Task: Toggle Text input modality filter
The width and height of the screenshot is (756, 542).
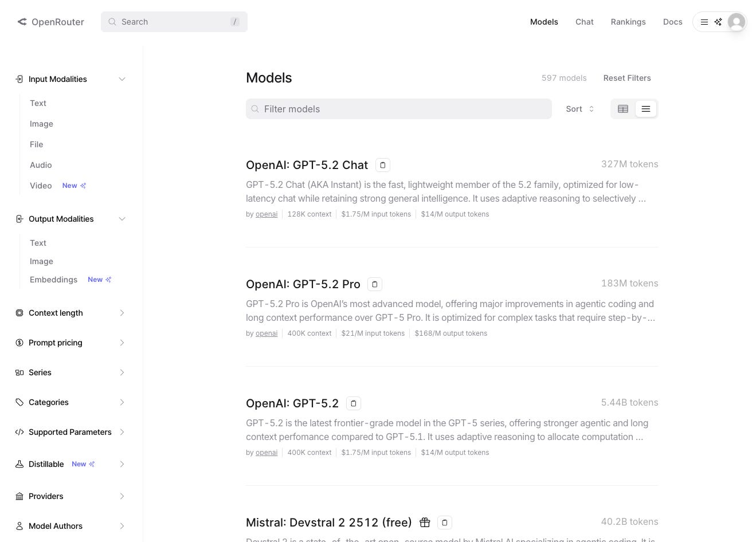Action: (38, 103)
